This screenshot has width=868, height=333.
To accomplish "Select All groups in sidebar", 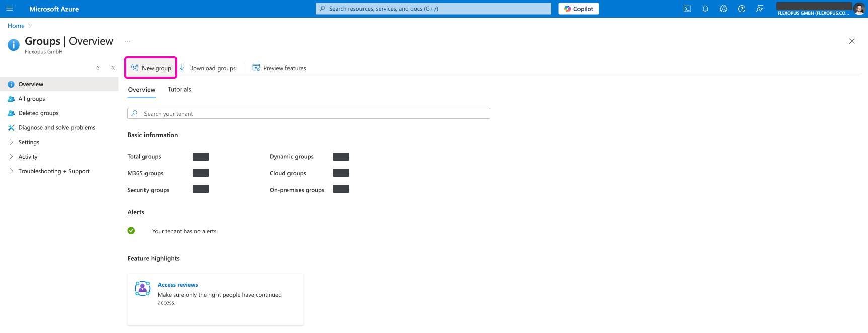I will click(32, 99).
